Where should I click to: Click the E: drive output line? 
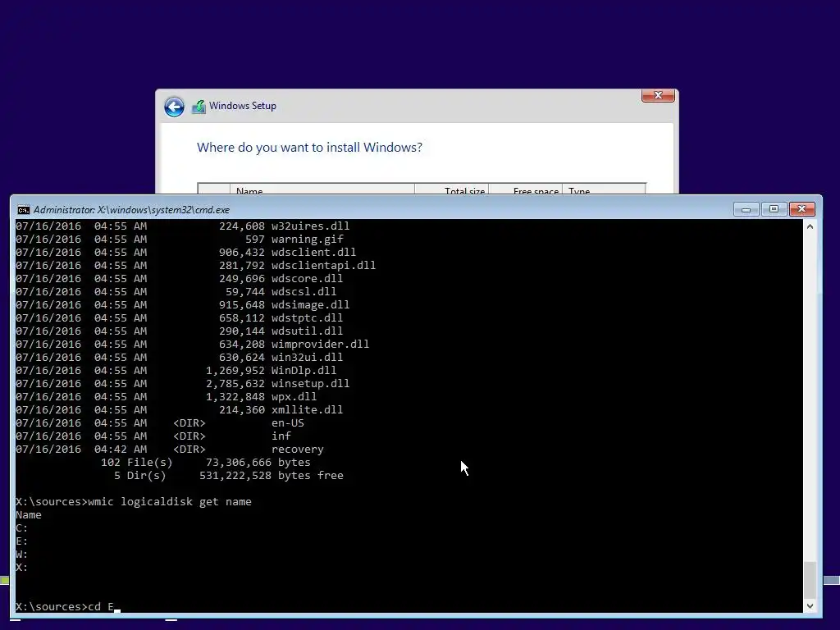tap(21, 541)
